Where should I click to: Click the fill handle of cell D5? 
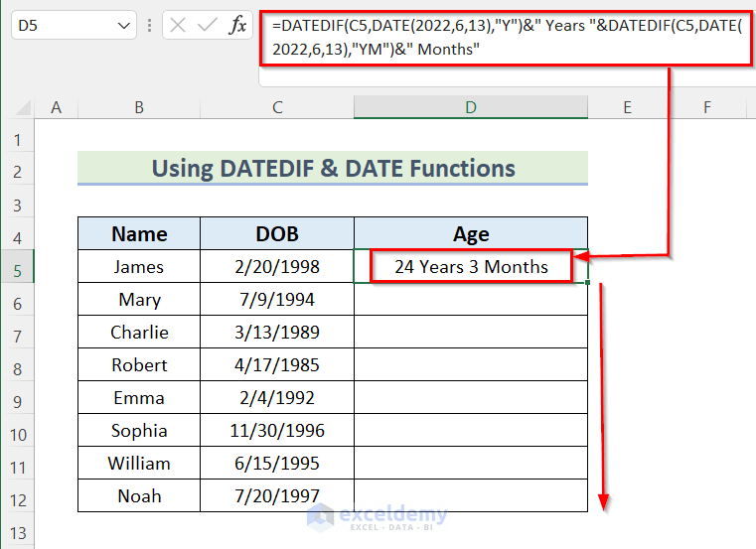coord(588,283)
